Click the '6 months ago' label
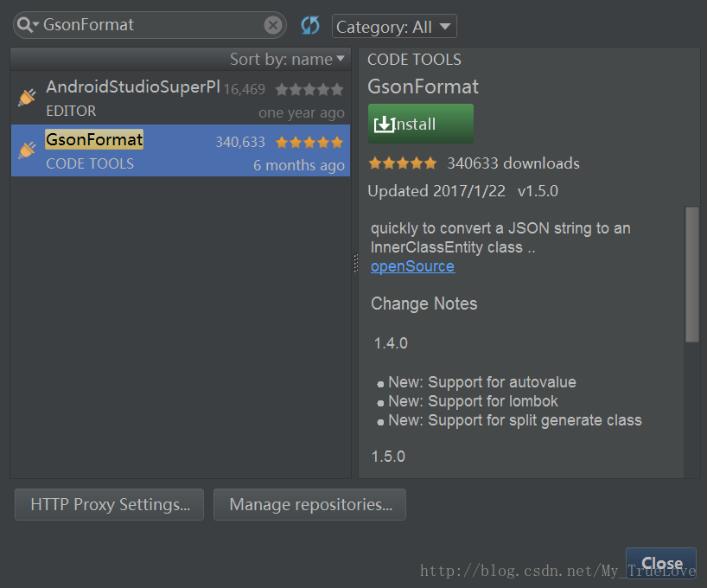 click(299, 165)
